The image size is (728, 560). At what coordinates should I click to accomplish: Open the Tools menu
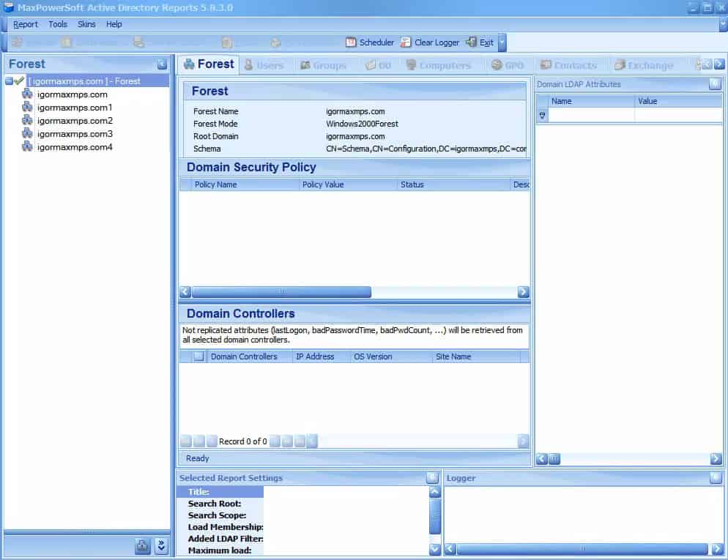click(57, 24)
